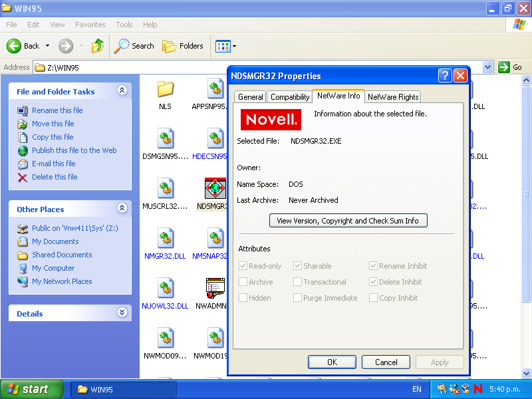Switch to the General tab
The width and height of the screenshot is (532, 399).
tap(251, 97)
